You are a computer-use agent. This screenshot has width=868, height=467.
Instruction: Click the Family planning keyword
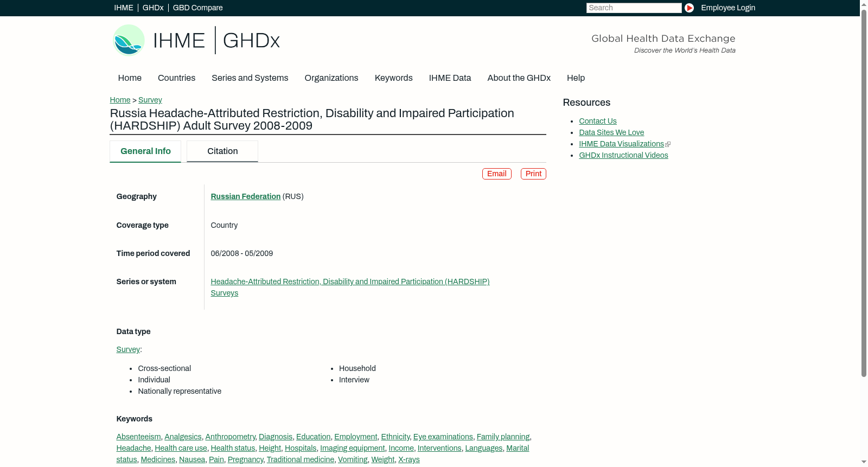(503, 437)
